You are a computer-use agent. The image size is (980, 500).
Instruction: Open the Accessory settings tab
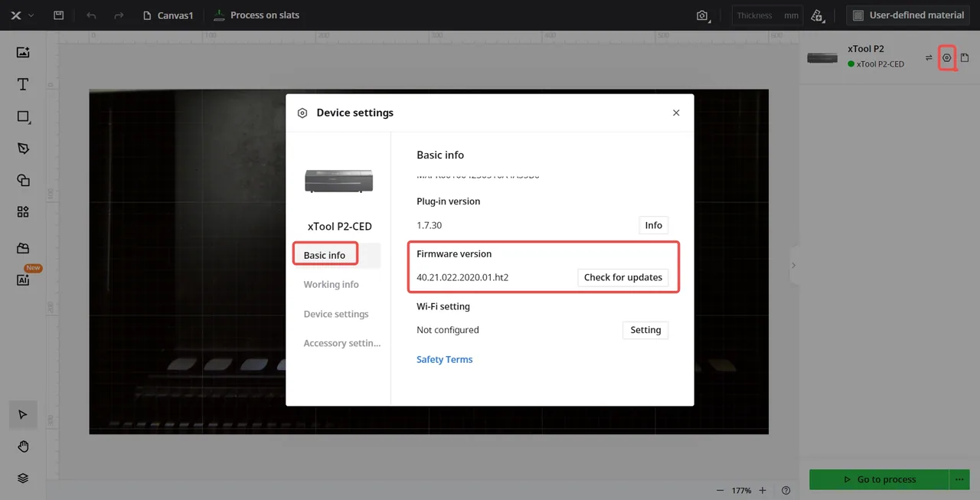341,343
